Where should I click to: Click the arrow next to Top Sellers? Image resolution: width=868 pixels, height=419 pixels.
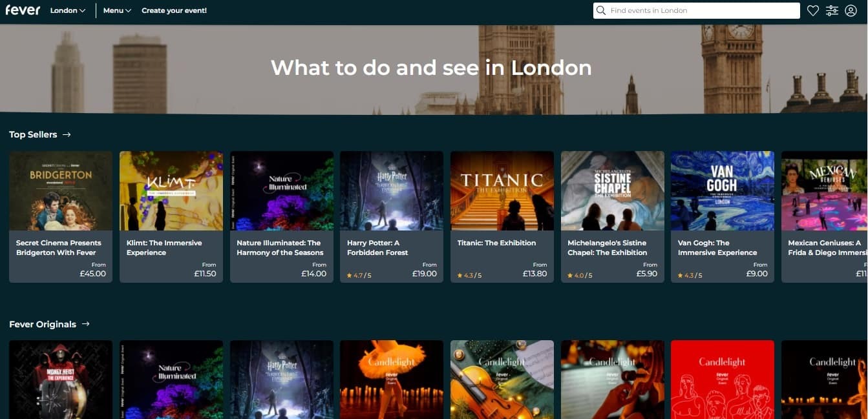pos(67,134)
